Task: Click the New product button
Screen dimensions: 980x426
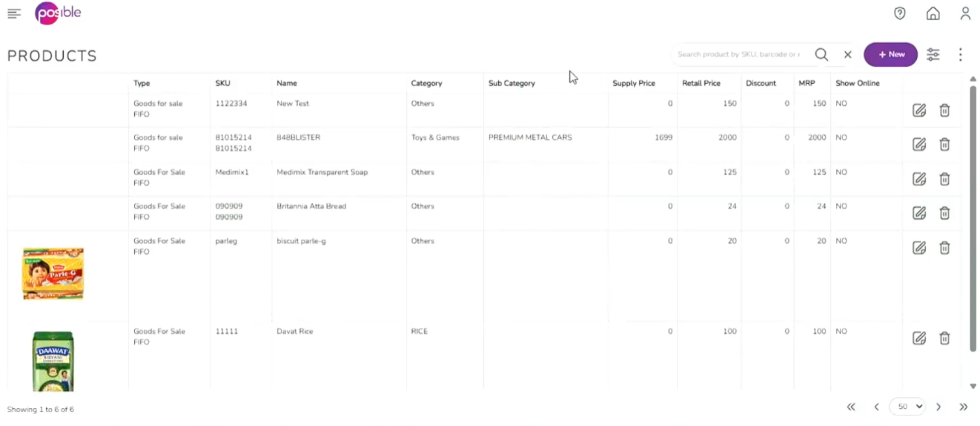Action: coord(890,54)
